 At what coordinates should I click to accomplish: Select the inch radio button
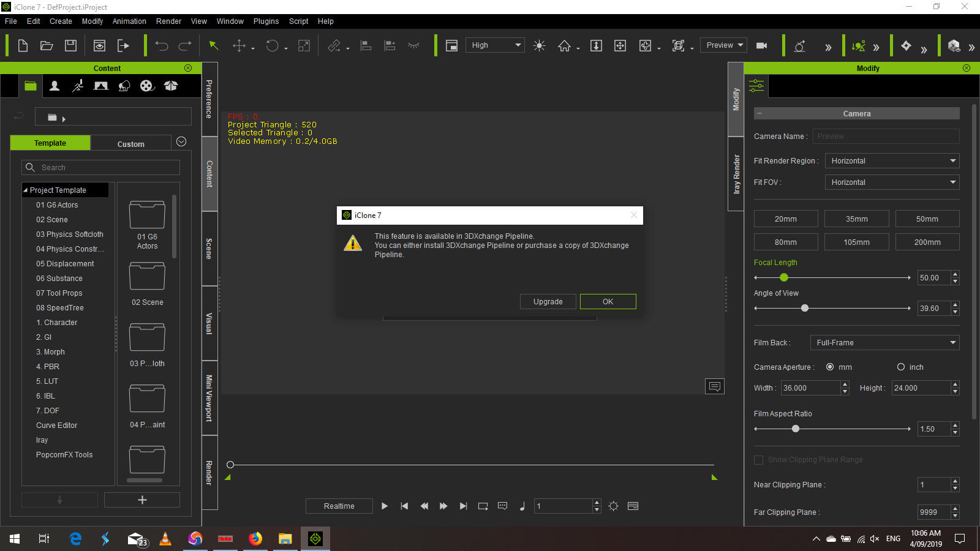(901, 367)
